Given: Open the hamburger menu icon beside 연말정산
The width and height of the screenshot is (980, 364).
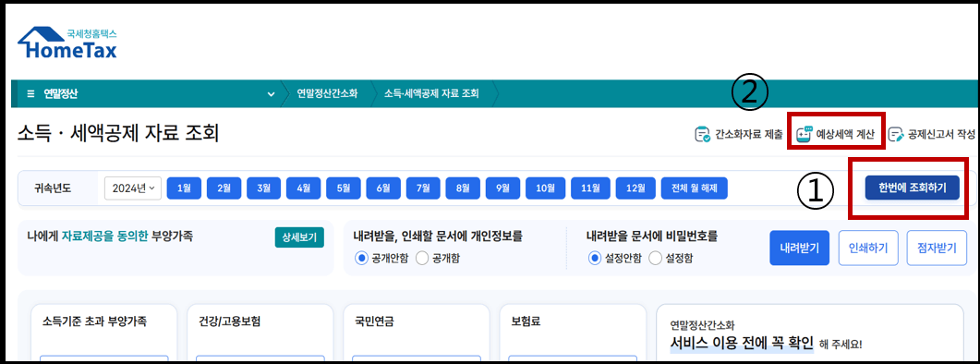Looking at the screenshot, I should pyautogui.click(x=30, y=94).
